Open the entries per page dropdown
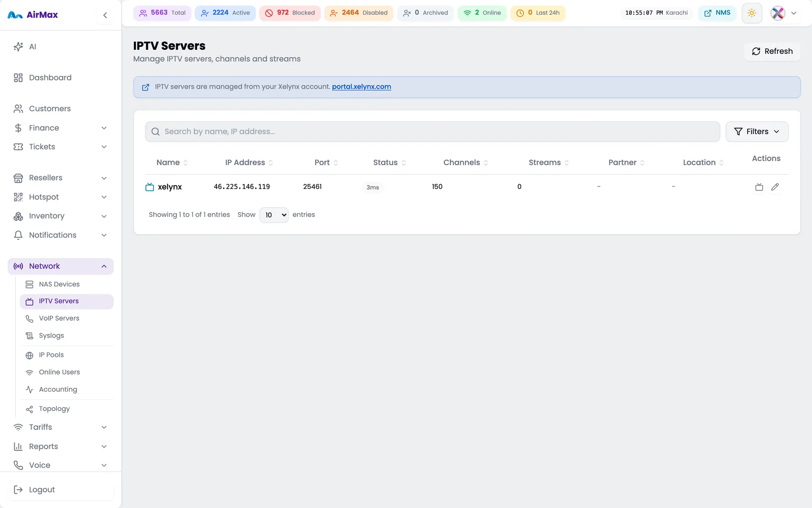 click(274, 215)
